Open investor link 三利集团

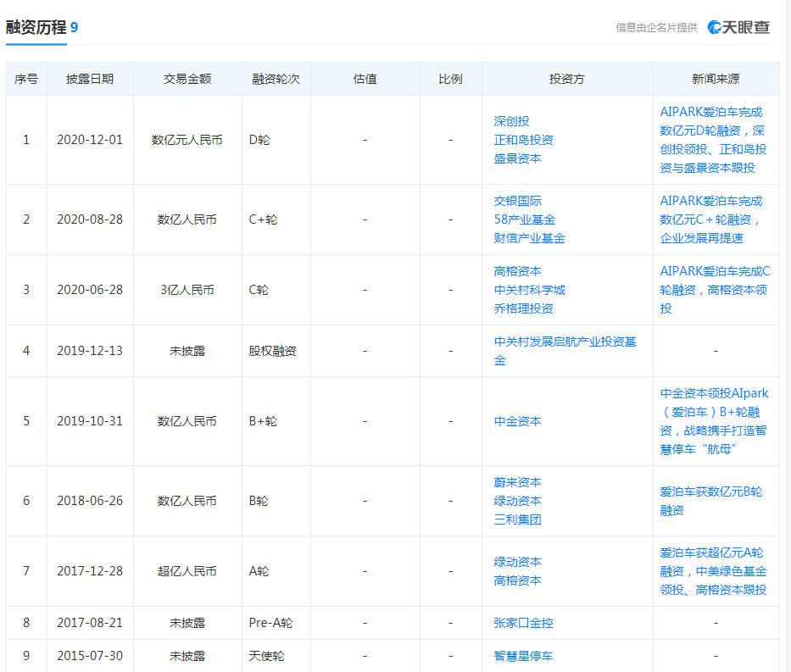(517, 519)
